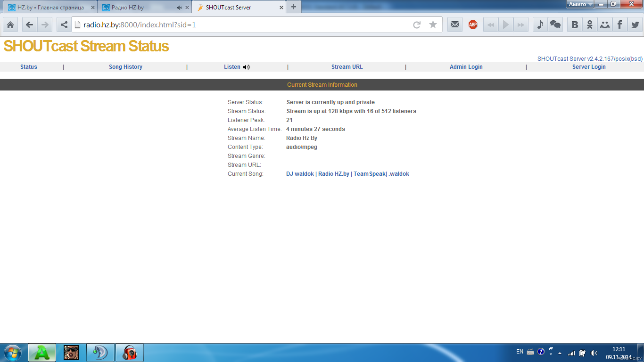Image resolution: width=644 pixels, height=362 pixels.
Task: Click network signal tray icon
Action: click(x=571, y=353)
